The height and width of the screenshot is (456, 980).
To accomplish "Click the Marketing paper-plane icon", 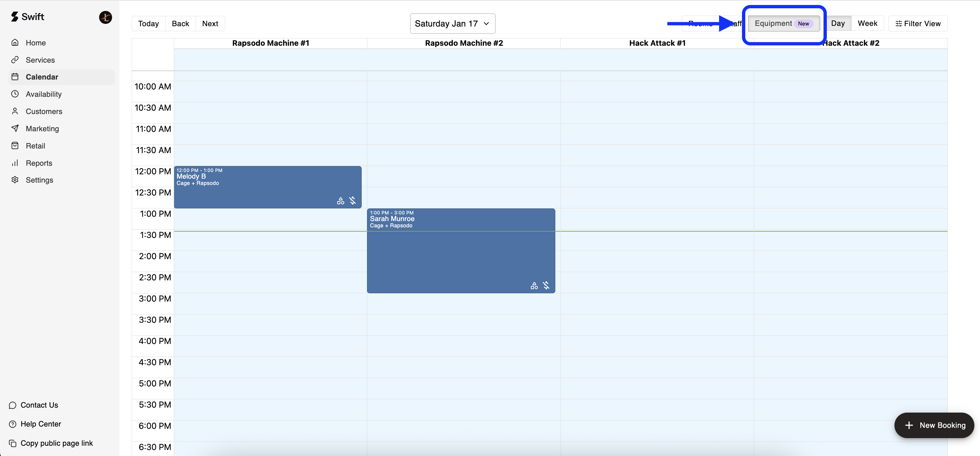I will click(15, 128).
